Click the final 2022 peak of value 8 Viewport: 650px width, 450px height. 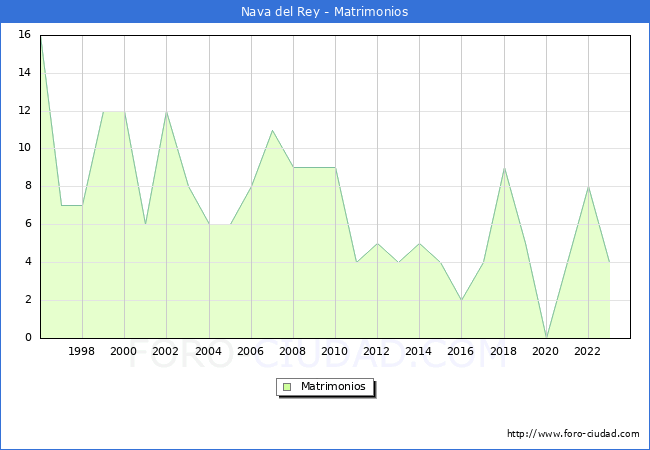[588, 187]
